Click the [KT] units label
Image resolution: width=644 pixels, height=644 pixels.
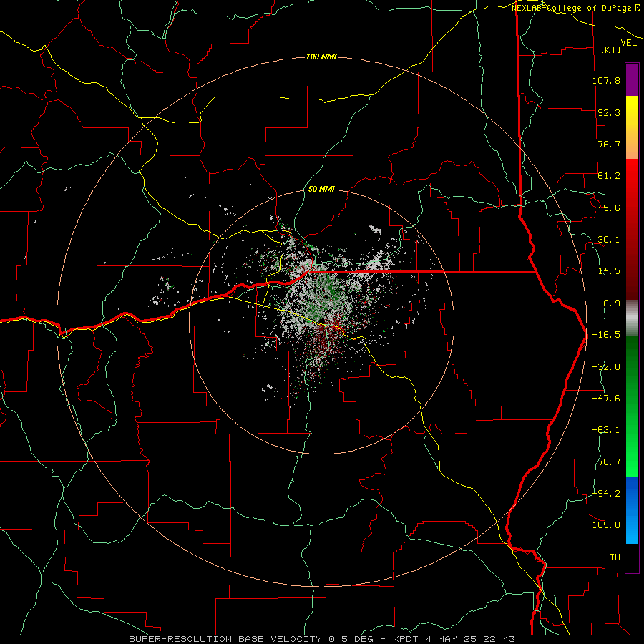(x=611, y=49)
